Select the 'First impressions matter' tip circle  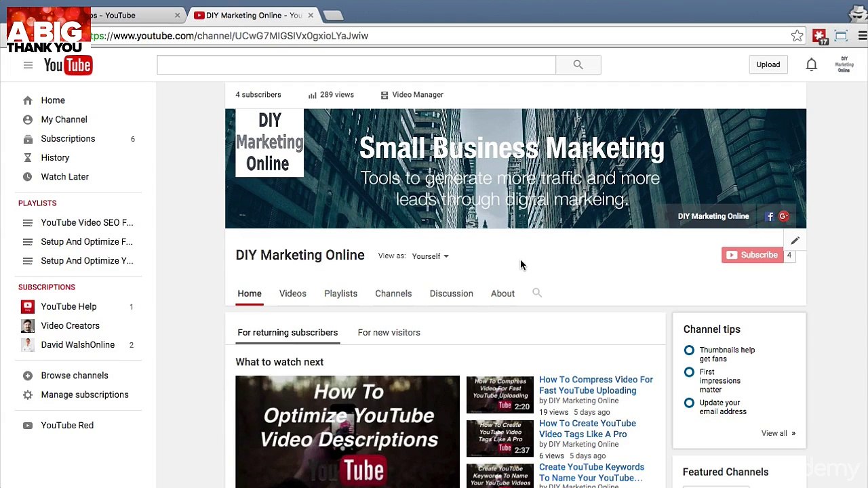coord(689,372)
